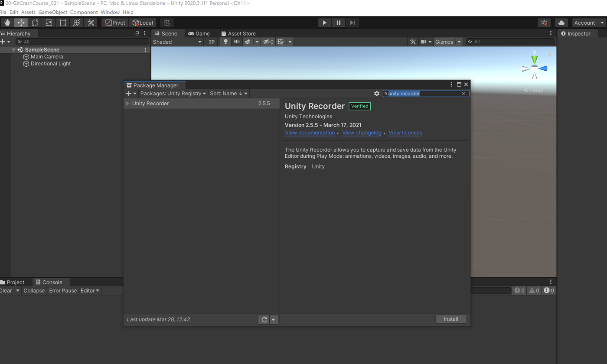This screenshot has height=364, width=607.
Task: Toggle Gizmos button in Scene view
Action: tap(444, 42)
